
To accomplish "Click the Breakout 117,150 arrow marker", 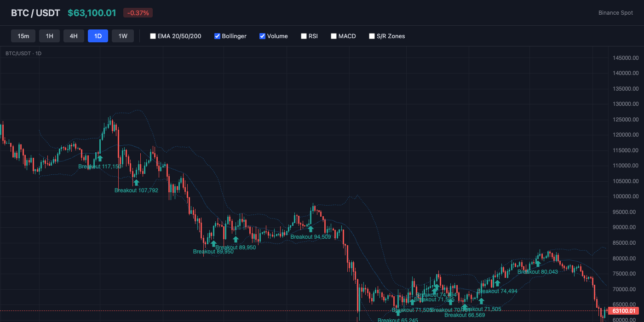I will [x=100, y=158].
